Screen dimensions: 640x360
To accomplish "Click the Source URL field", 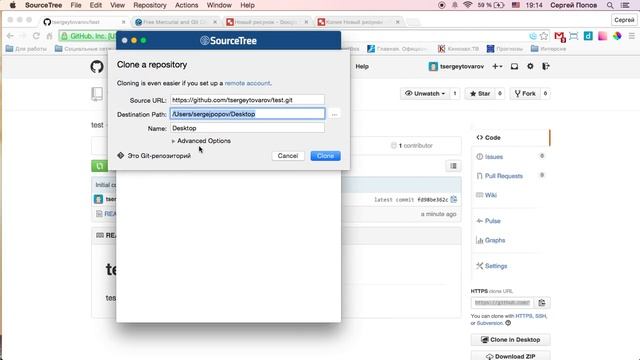I will (247, 100).
